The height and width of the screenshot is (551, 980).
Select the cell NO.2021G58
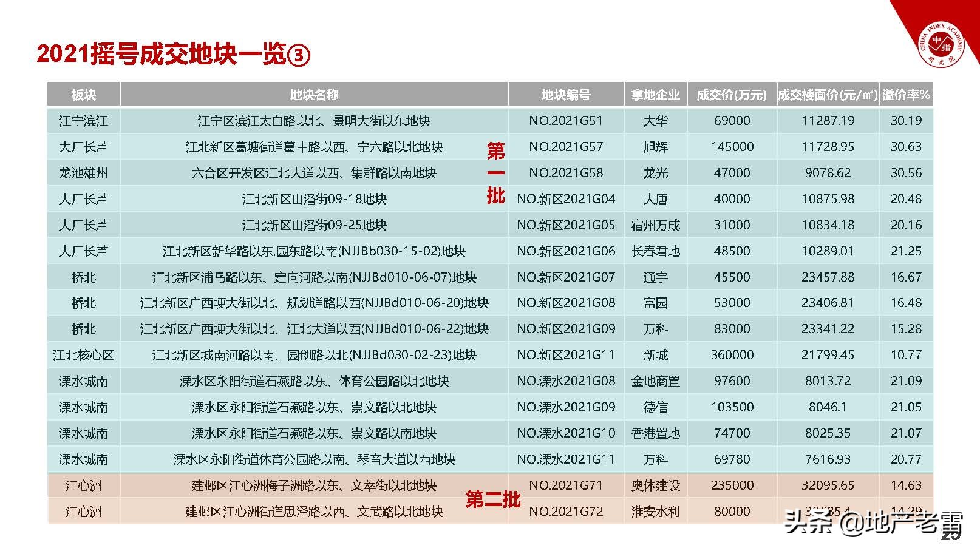[566, 173]
